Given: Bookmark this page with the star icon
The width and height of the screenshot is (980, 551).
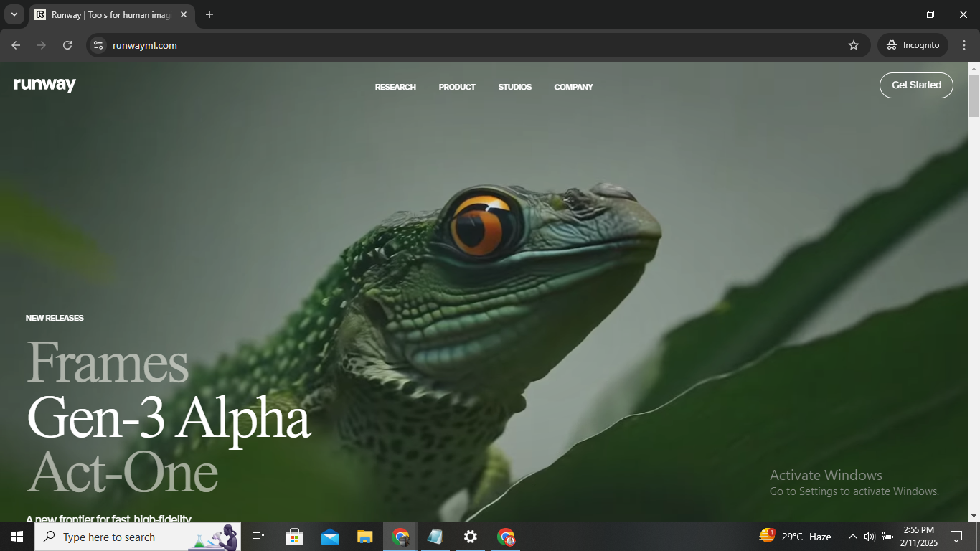Looking at the screenshot, I should click(854, 45).
